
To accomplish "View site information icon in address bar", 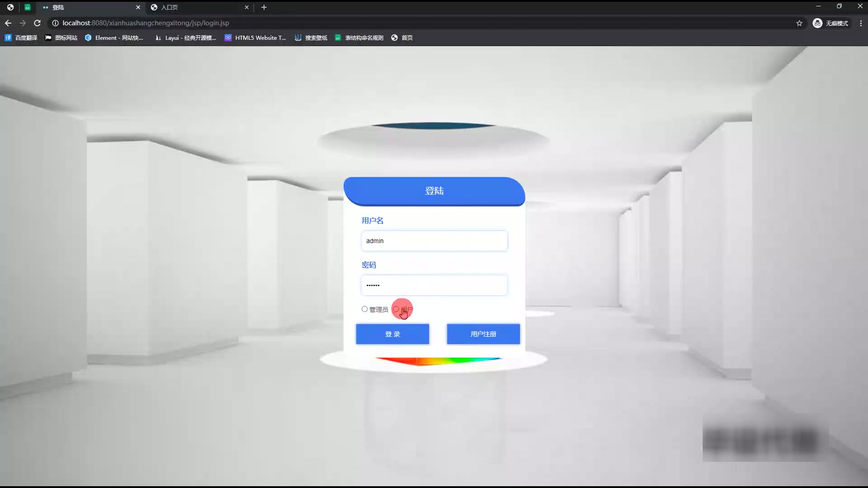I will 55,23.
